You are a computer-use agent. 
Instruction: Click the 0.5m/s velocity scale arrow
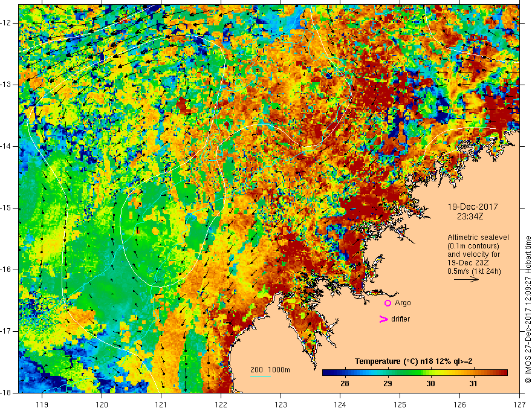coord(466,279)
